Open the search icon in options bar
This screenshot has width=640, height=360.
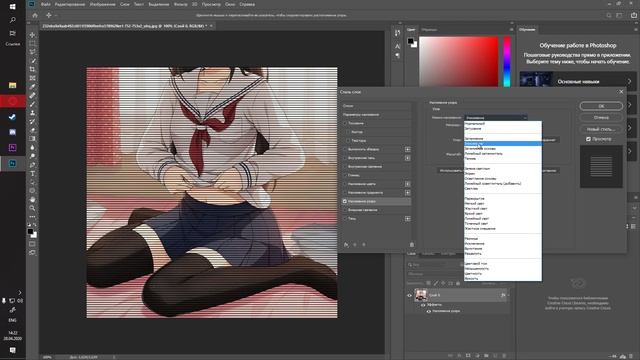[609, 15]
